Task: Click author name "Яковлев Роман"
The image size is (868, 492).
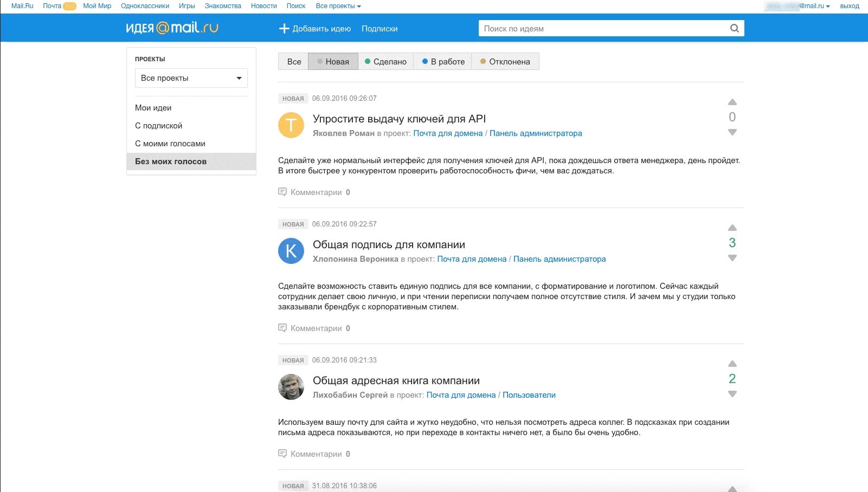Action: click(x=344, y=133)
